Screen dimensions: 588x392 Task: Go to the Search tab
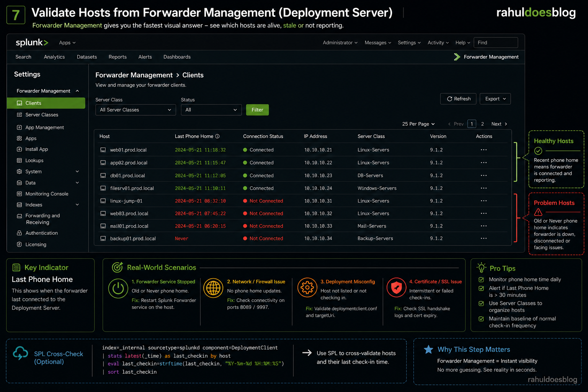tap(23, 57)
